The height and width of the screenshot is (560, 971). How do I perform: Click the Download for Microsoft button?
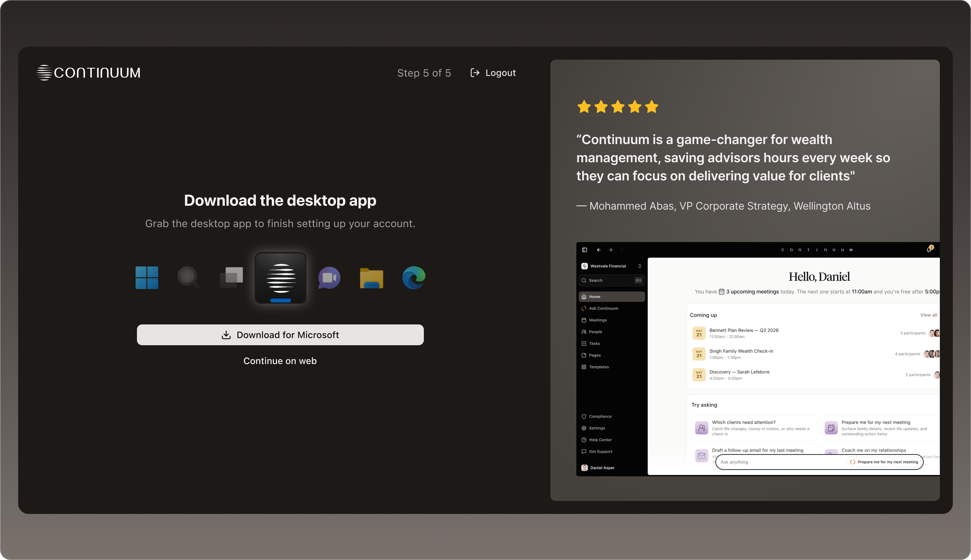click(x=280, y=335)
